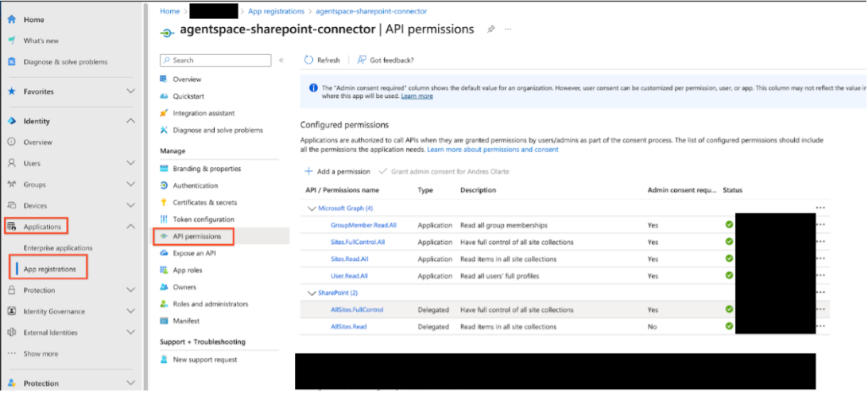868x393 pixels.
Task: Click the Diagnose & solve problems icon
Action: [12, 61]
